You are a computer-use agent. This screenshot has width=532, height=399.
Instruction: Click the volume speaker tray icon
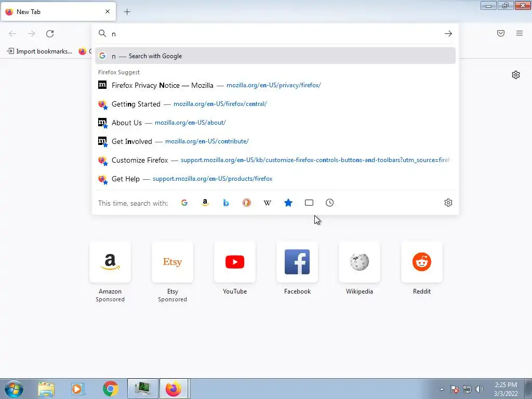point(480,389)
